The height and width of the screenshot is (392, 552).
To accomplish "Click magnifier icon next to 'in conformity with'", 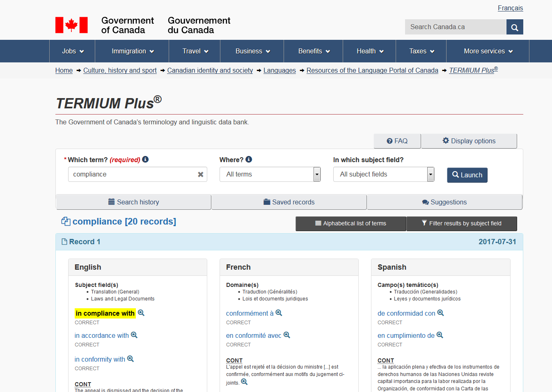I will 131,359.
